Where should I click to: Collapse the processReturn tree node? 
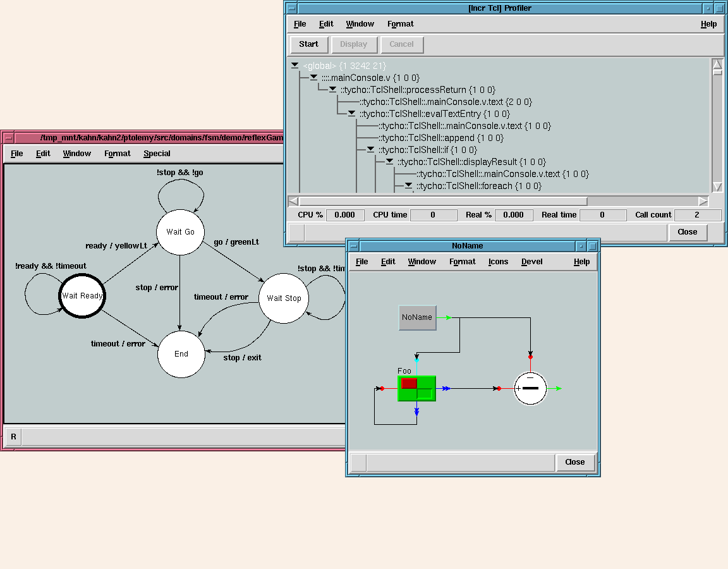(x=332, y=90)
